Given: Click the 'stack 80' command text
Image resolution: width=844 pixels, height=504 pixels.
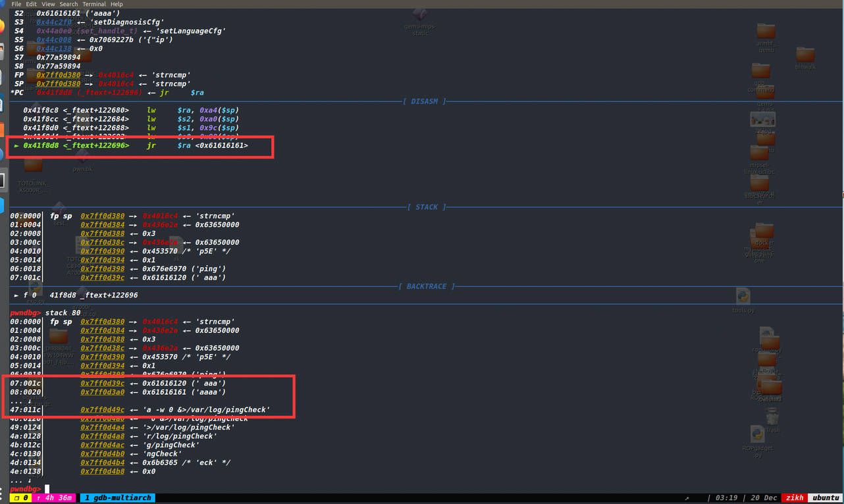Looking at the screenshot, I should [x=63, y=313].
